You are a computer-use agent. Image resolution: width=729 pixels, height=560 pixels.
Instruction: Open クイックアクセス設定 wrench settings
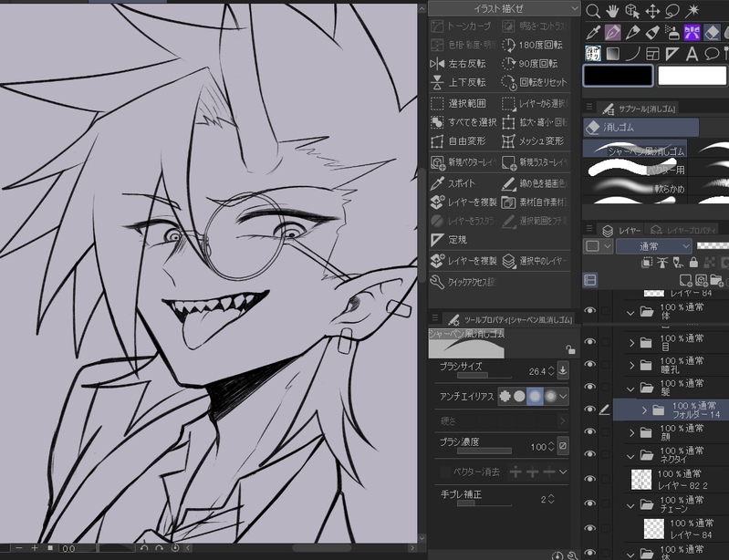pyautogui.click(x=463, y=282)
